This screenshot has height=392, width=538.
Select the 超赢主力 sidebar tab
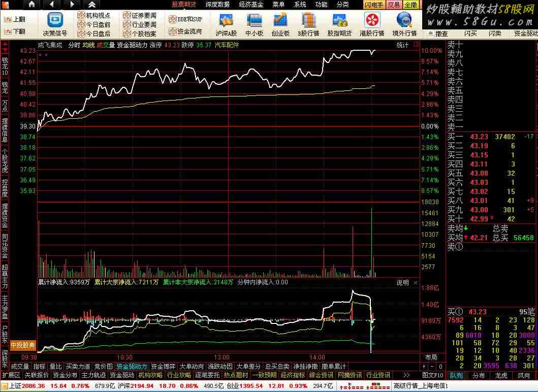tap(5, 276)
